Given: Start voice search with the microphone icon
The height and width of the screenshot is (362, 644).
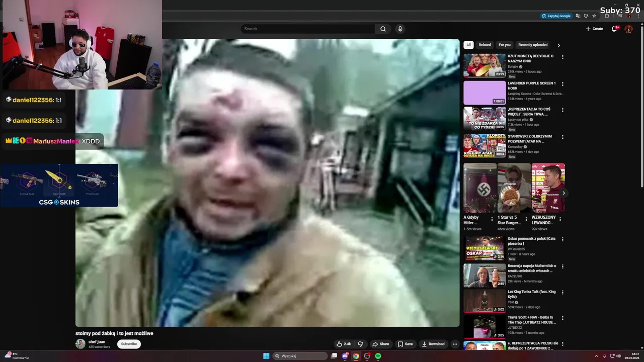Looking at the screenshot, I should point(400,29).
